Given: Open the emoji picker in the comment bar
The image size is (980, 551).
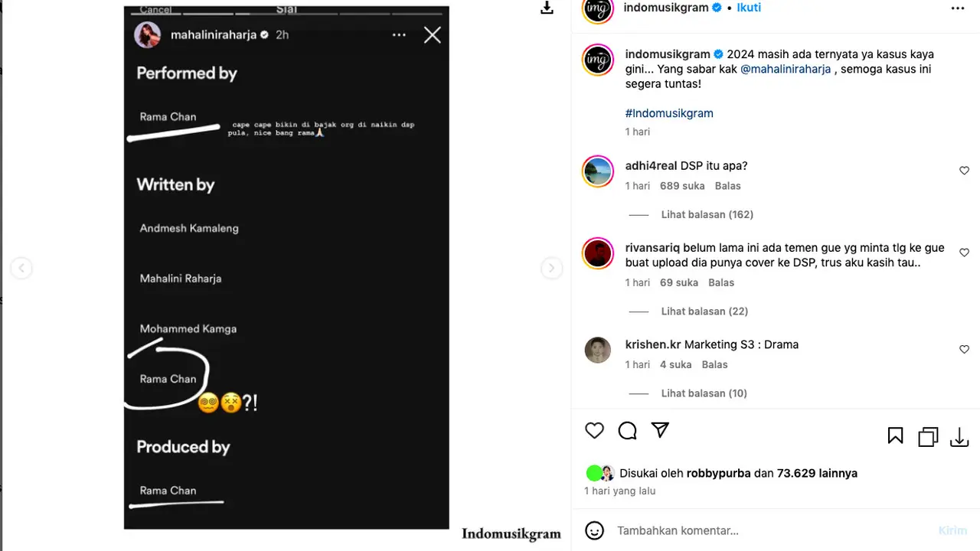Looking at the screenshot, I should click(595, 530).
